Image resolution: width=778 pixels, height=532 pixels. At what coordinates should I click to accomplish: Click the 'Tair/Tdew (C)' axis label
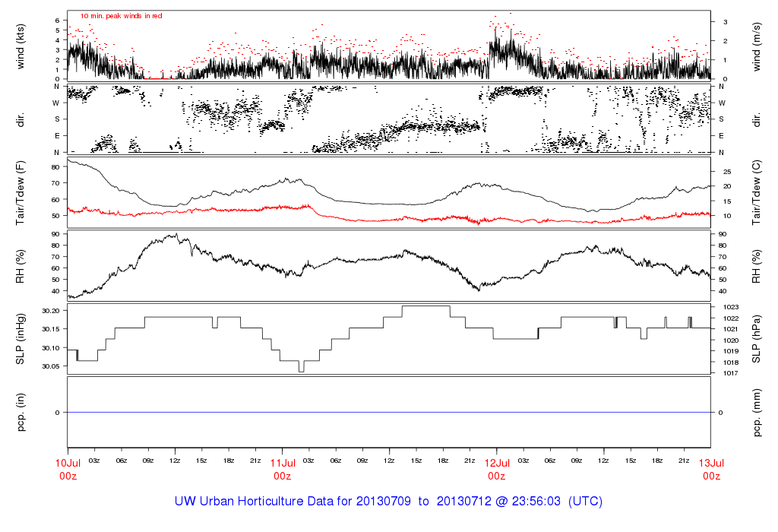click(756, 192)
